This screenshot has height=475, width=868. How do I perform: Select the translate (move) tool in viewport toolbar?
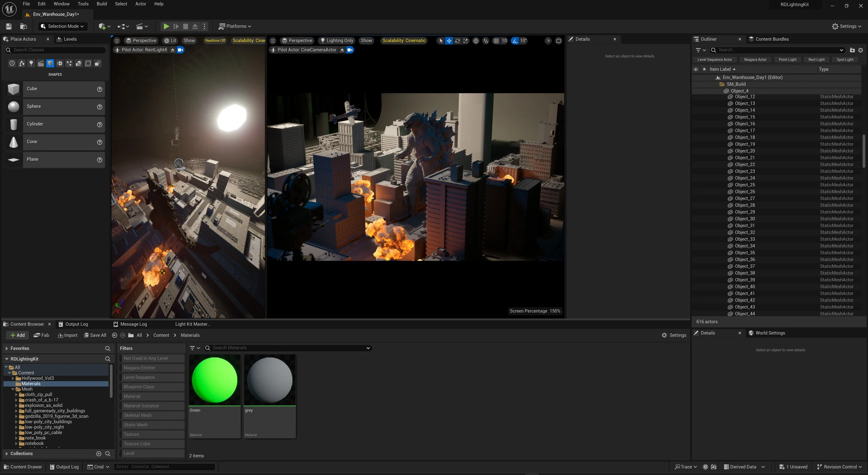coord(449,41)
